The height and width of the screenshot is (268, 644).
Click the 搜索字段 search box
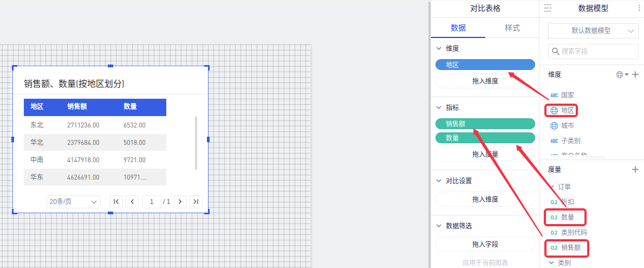593,52
